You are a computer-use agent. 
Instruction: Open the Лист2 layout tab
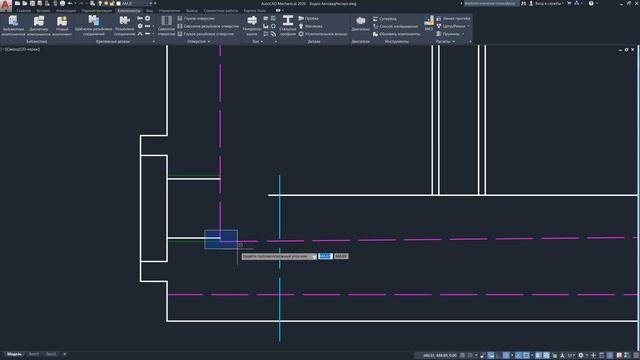tap(51, 354)
